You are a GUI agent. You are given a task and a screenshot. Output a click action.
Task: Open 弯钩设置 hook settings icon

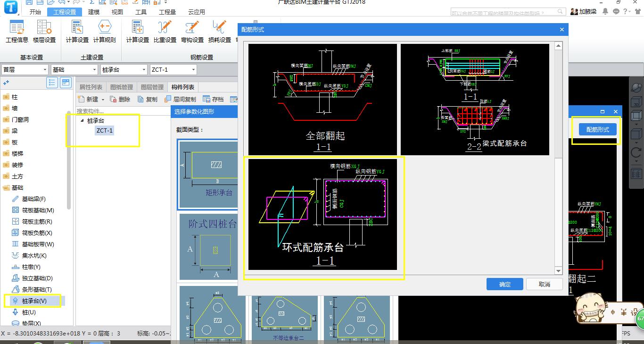(192, 32)
